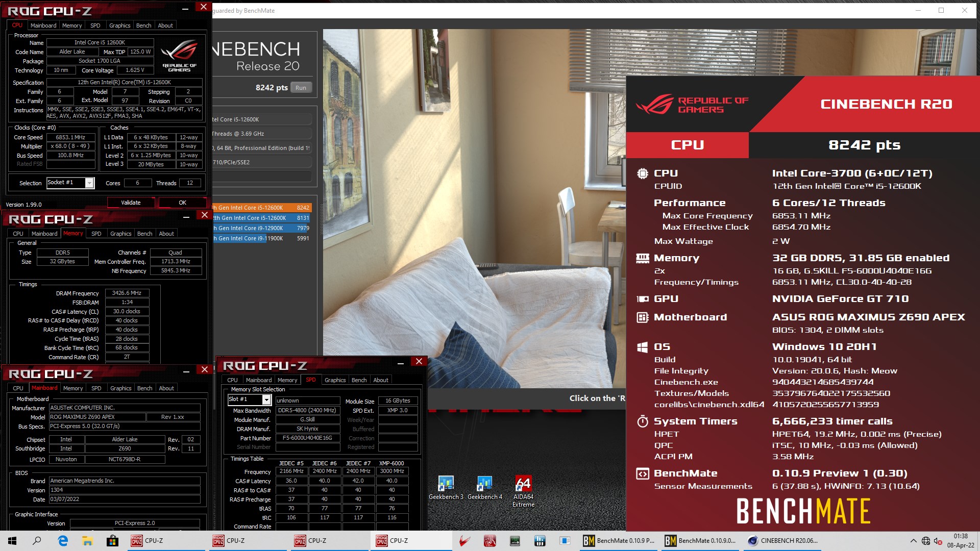Click the Republic of Gamers logo in CPU-Z
This screenshot has width=980, height=551.
click(x=179, y=57)
